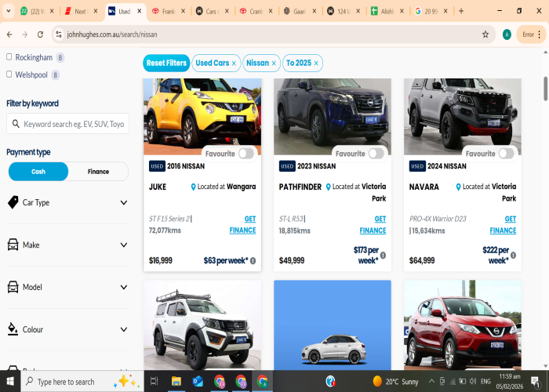
Task: Click the info icon beside $63 per week
Action: (x=253, y=261)
